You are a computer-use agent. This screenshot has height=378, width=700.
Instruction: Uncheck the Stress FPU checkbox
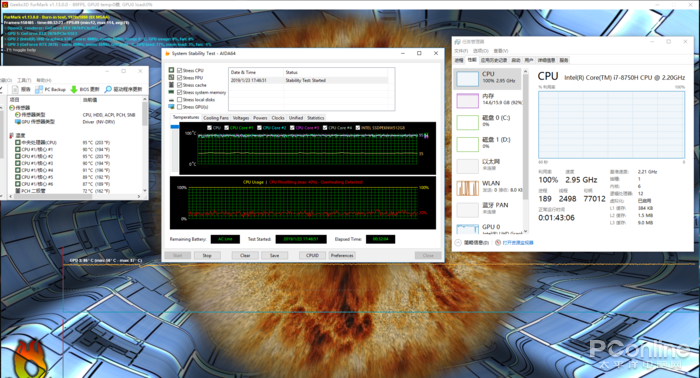click(179, 78)
